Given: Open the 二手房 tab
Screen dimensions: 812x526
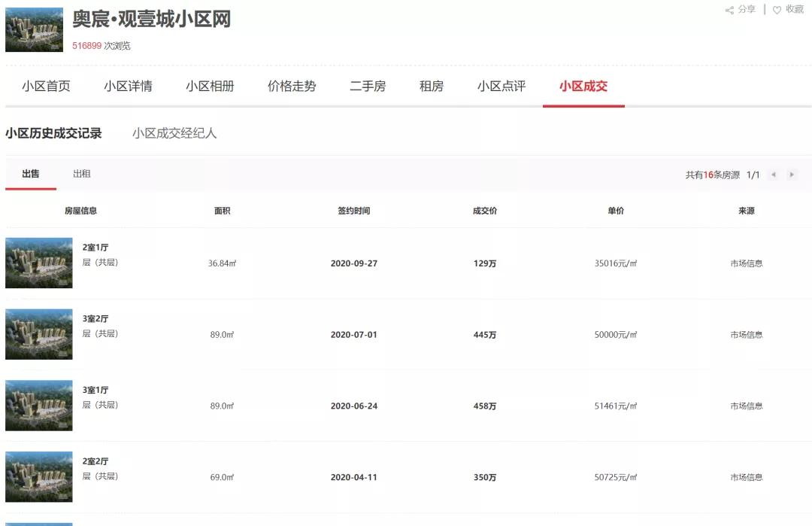Looking at the screenshot, I should pos(368,86).
